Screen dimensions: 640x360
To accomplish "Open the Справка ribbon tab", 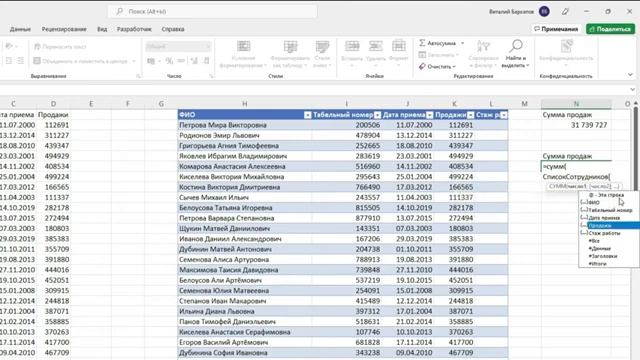I will point(173,29).
